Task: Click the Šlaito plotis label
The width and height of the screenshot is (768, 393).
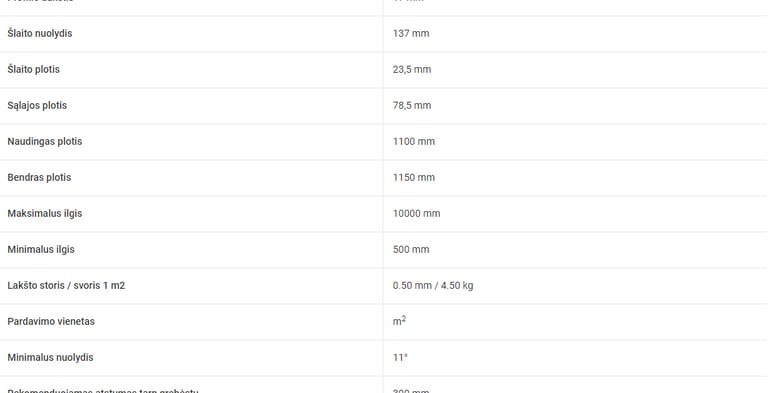Action: point(33,69)
